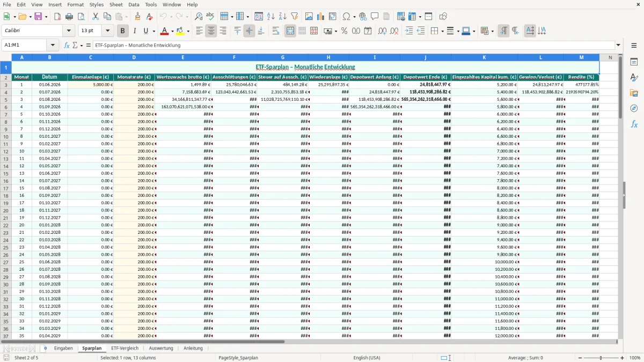
Task: Click the Format as Percent icon
Action: coord(344,31)
